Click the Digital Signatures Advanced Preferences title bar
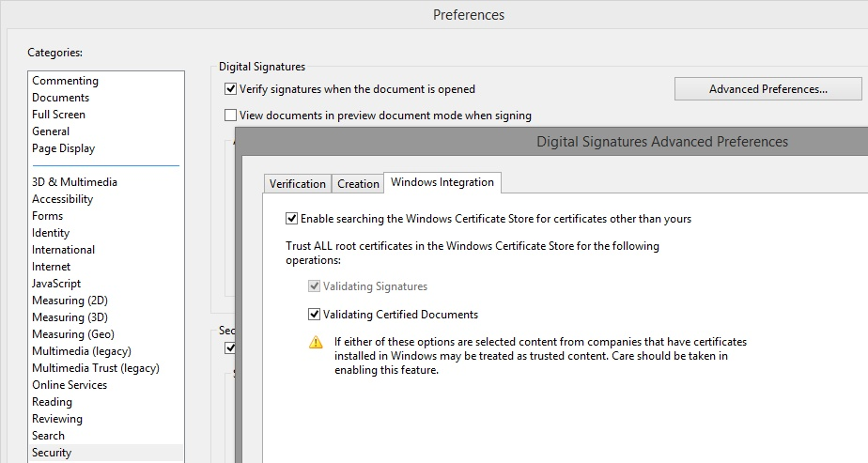 551,142
